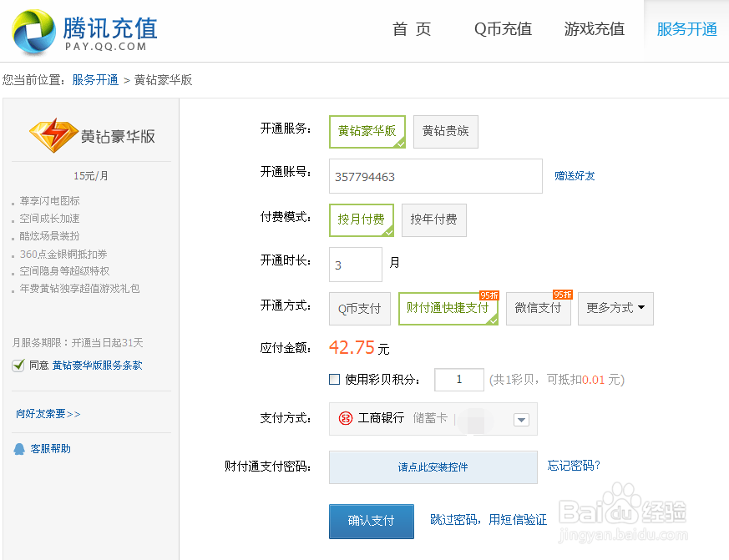Screen dimensions: 729x560
Task: Choose 微信支付 as payment method
Action: pyautogui.click(x=538, y=309)
